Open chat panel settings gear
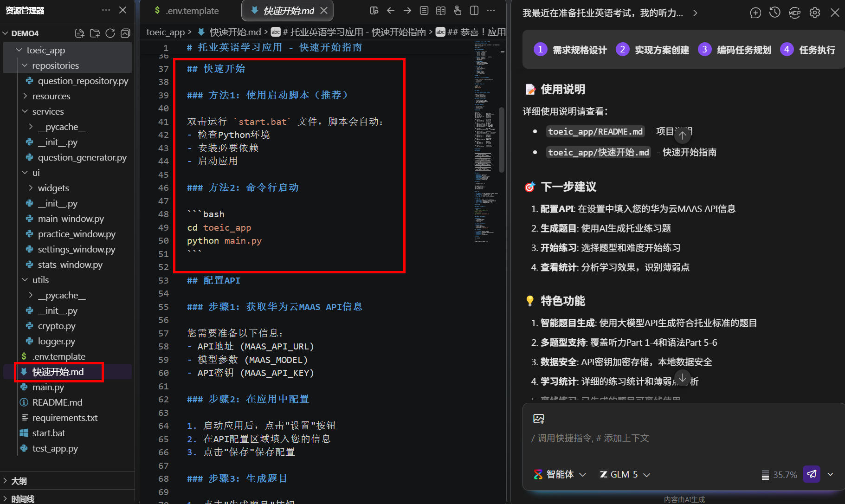Screen dimensions: 845x504 (815, 13)
